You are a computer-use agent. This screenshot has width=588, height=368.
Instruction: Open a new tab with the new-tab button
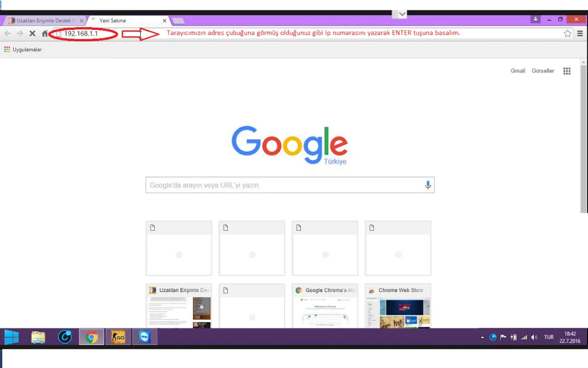tap(178, 21)
